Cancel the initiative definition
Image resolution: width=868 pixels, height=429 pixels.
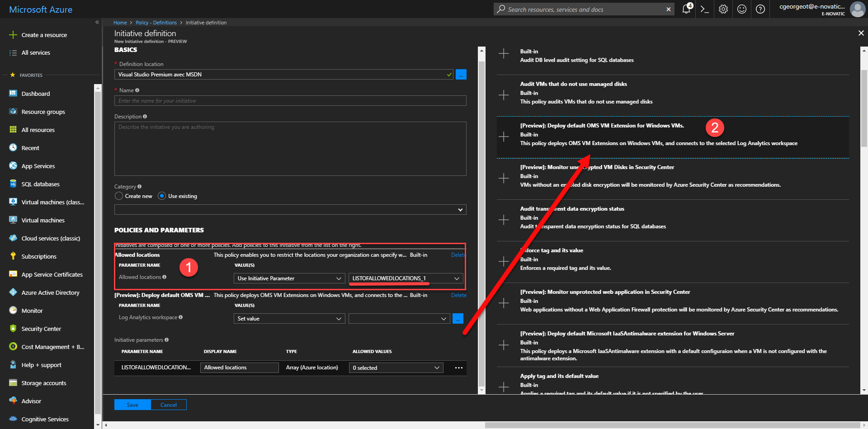[169, 405]
